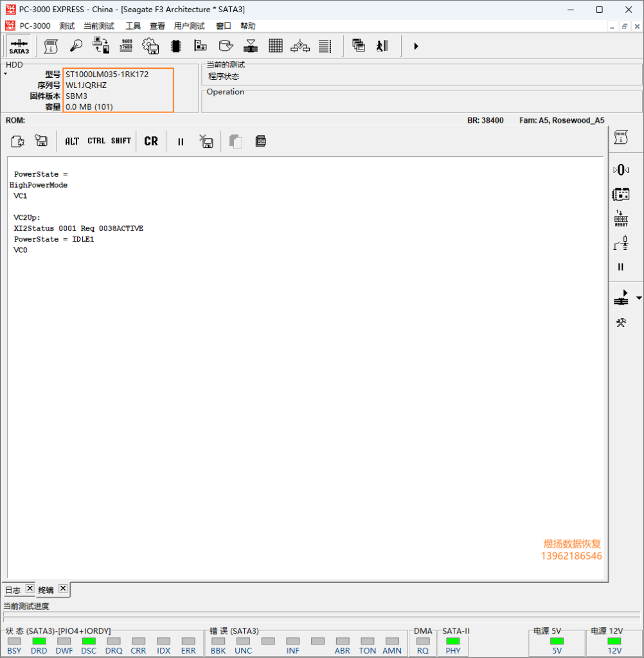Click the gear with floppy disk icon
The height and width of the screenshot is (658, 644).
pos(150,46)
